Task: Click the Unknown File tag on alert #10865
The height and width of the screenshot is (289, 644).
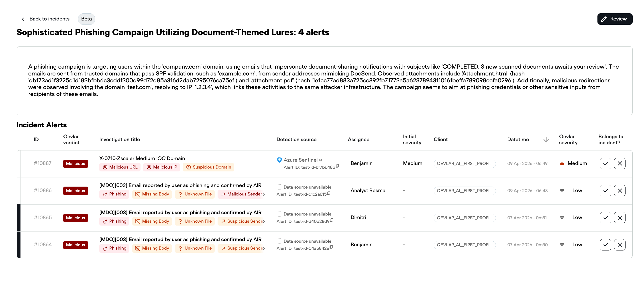Action: (195, 221)
